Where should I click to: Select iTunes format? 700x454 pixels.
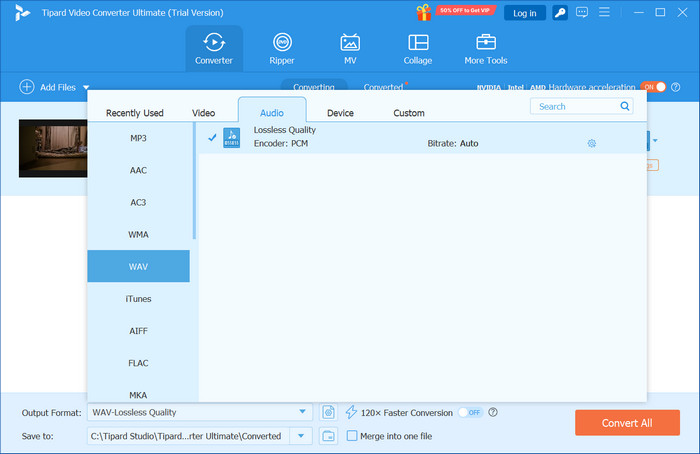coord(138,299)
